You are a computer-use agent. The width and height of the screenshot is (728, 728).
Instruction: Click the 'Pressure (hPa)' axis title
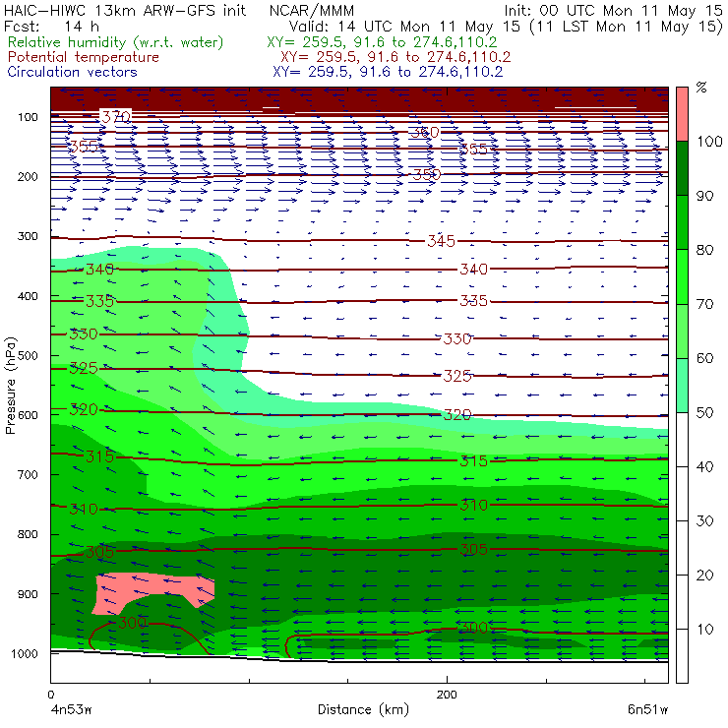coord(10,386)
